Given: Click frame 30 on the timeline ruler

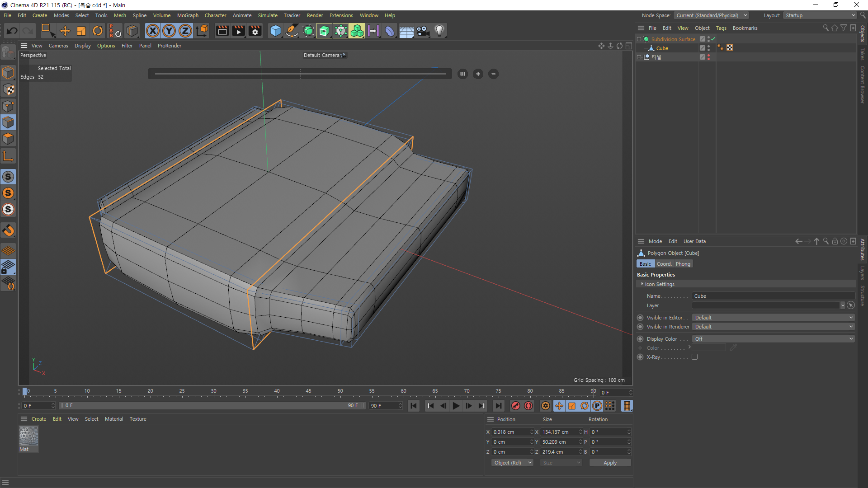Looking at the screenshot, I should 213,391.
